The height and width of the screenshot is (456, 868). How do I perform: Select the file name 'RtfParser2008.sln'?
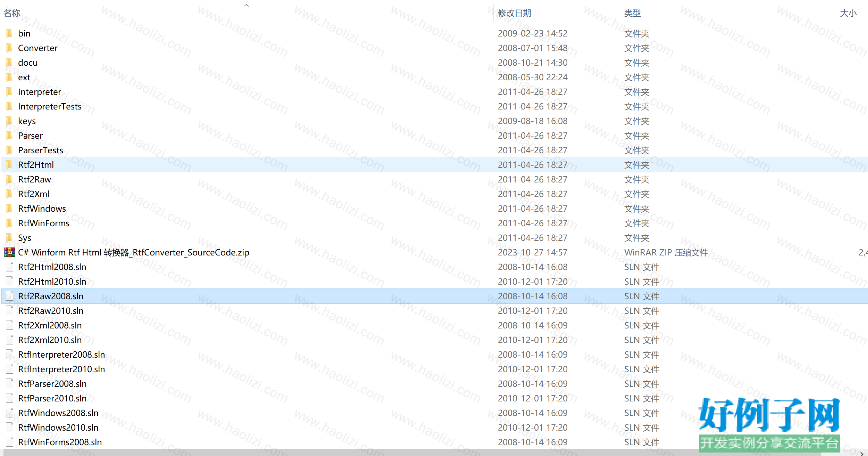52,384
